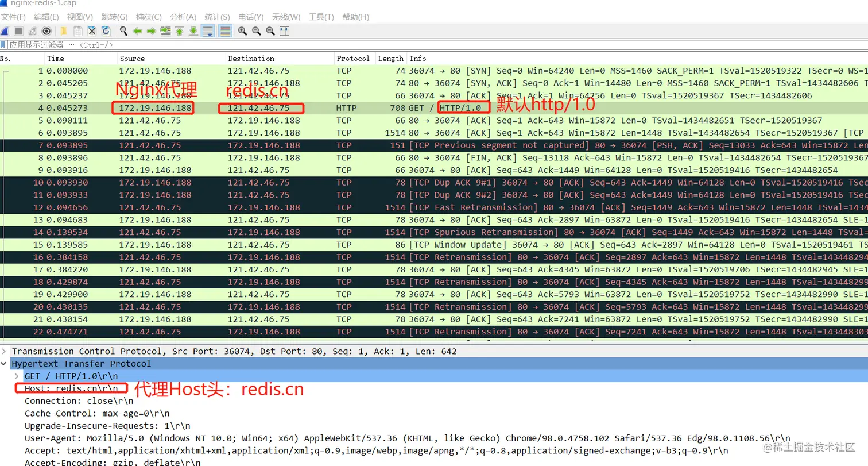Select packet 8 FIN, ACK row
This screenshot has width=868, height=466.
434,157
